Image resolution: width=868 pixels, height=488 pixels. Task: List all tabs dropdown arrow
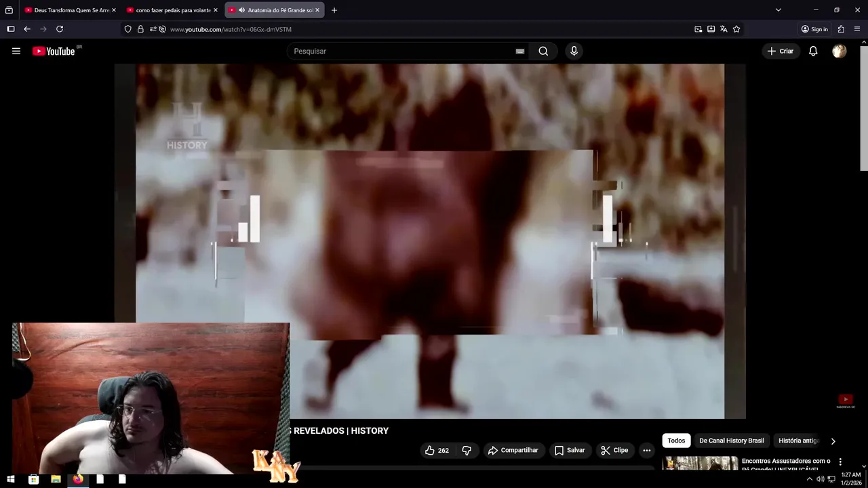point(778,10)
